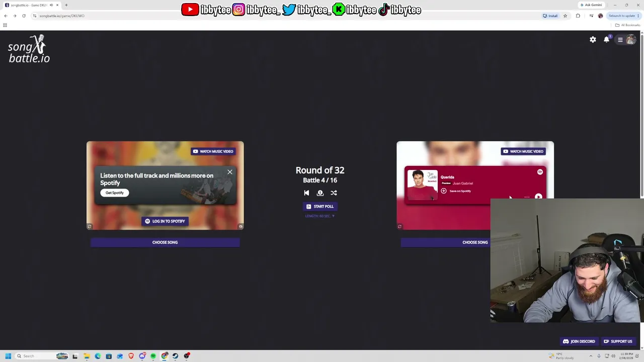Go forward in the browser
The image size is (644, 362).
click(15, 16)
